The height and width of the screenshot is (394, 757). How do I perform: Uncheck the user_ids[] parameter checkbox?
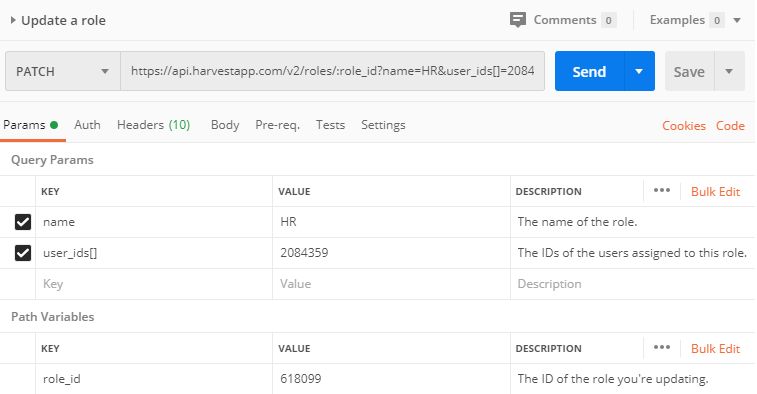[x=23, y=253]
